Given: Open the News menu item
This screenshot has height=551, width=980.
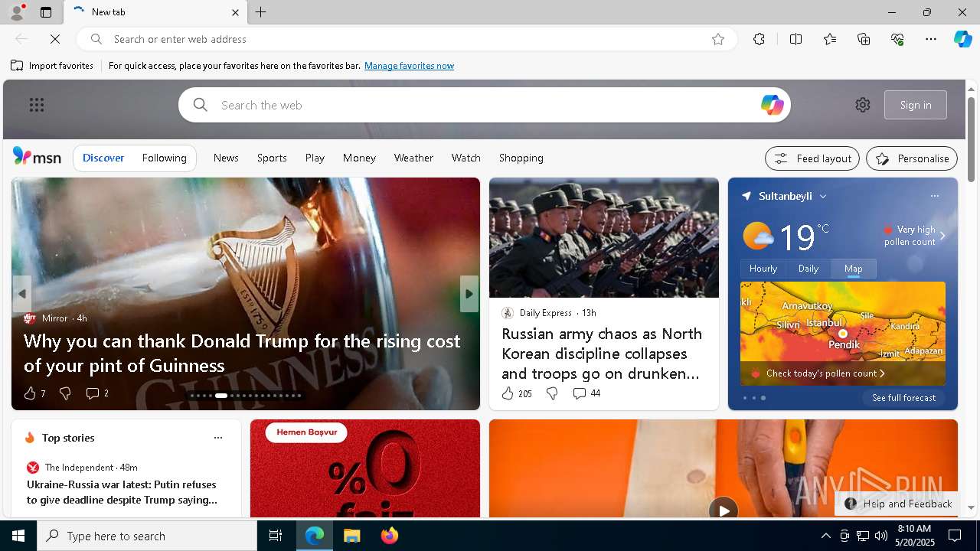Looking at the screenshot, I should point(226,158).
